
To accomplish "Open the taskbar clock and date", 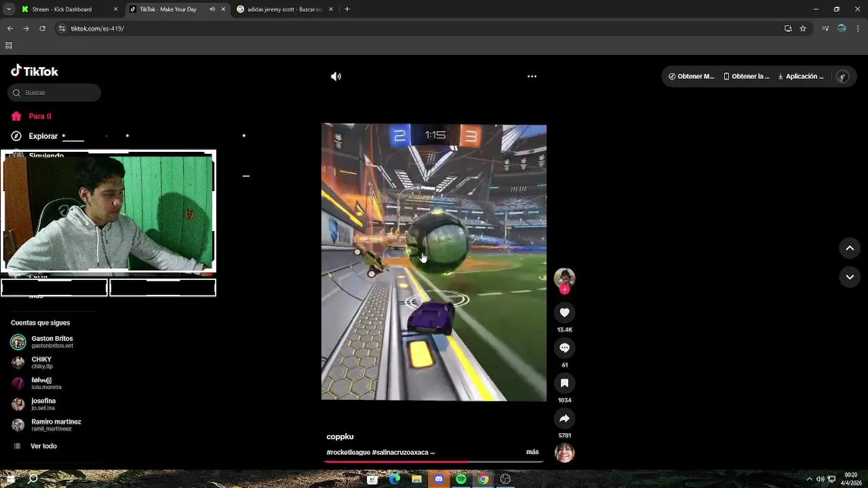I will click(x=851, y=479).
